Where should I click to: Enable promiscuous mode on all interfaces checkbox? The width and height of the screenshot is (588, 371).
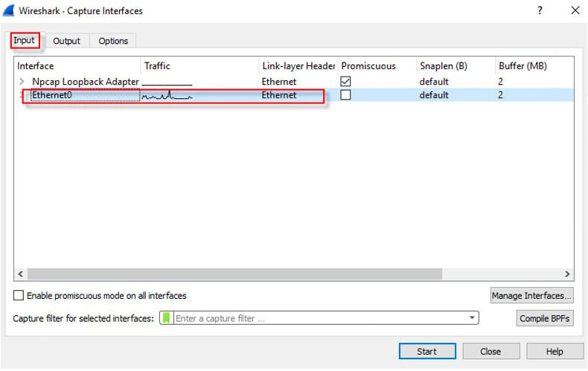[19, 296]
